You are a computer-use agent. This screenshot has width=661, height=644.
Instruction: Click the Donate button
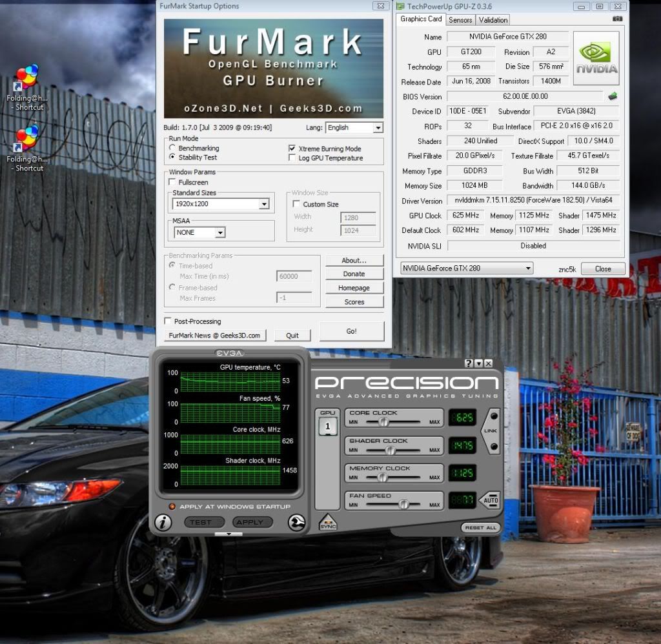coord(354,274)
